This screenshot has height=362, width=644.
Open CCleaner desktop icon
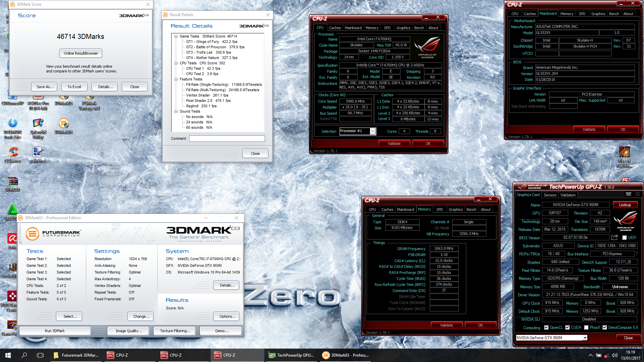pyautogui.click(x=13, y=155)
